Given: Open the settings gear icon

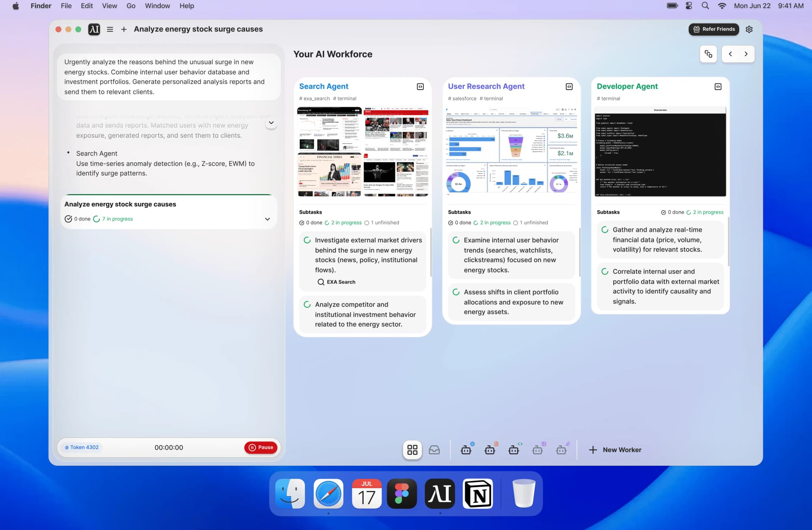Looking at the screenshot, I should tap(749, 29).
